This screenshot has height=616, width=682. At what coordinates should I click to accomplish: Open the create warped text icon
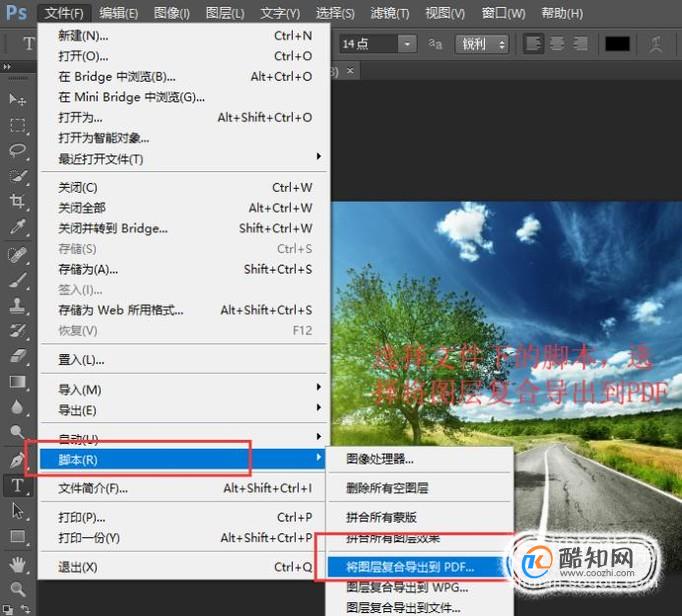[656, 44]
